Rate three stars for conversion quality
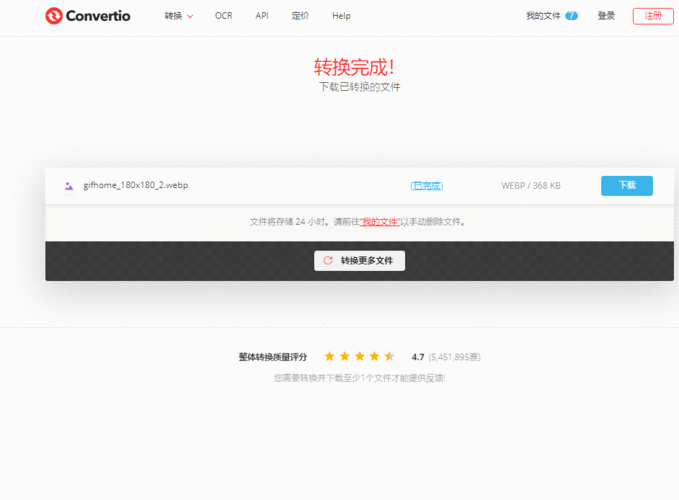This screenshot has width=679, height=500. pyautogui.click(x=359, y=356)
